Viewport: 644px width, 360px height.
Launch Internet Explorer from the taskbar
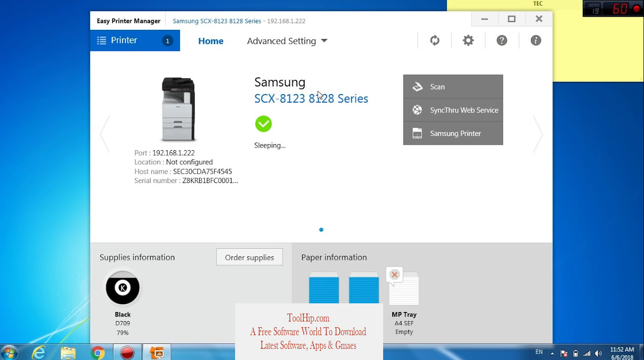(39, 352)
